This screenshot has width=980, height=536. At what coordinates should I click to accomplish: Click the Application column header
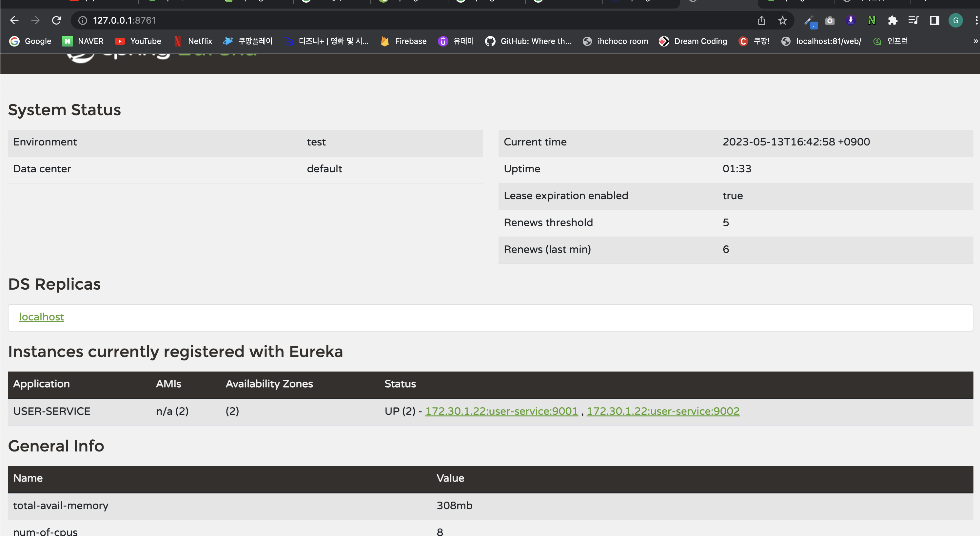click(42, 383)
